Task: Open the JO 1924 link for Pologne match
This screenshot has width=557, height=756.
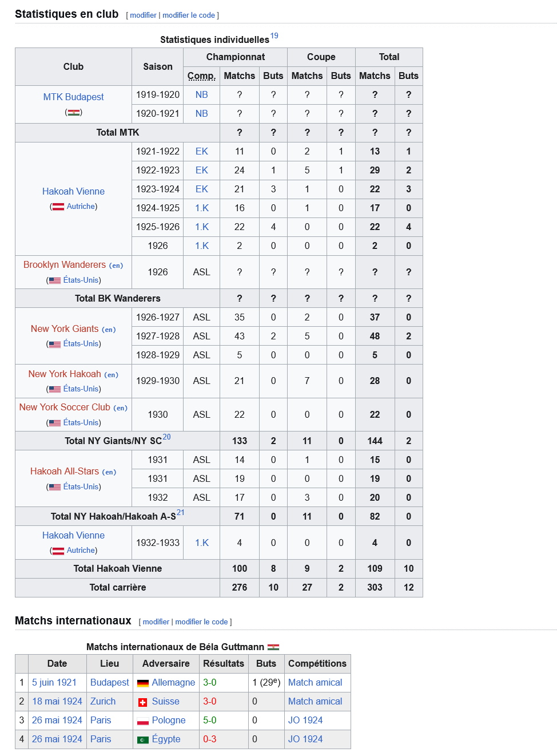Action: [305, 720]
